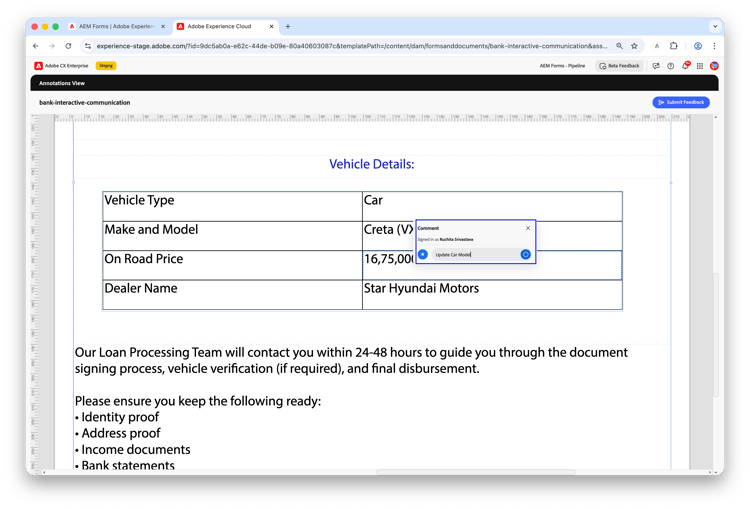This screenshot has width=750, height=509.
Task: Select the Make and Model table cell
Action: [232, 236]
